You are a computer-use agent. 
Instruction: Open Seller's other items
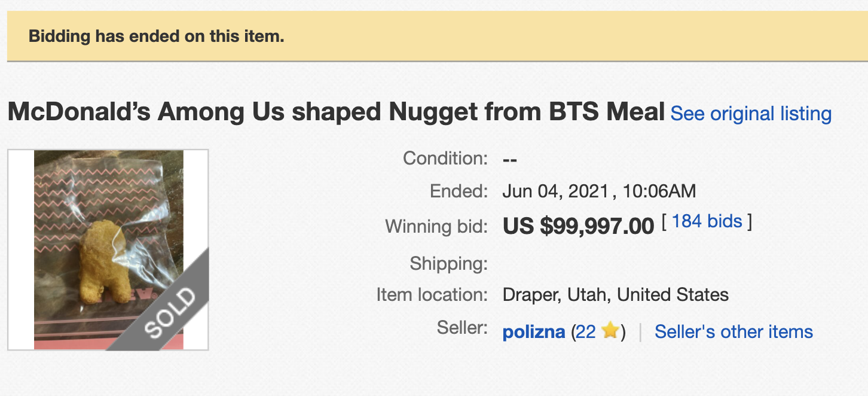733,332
